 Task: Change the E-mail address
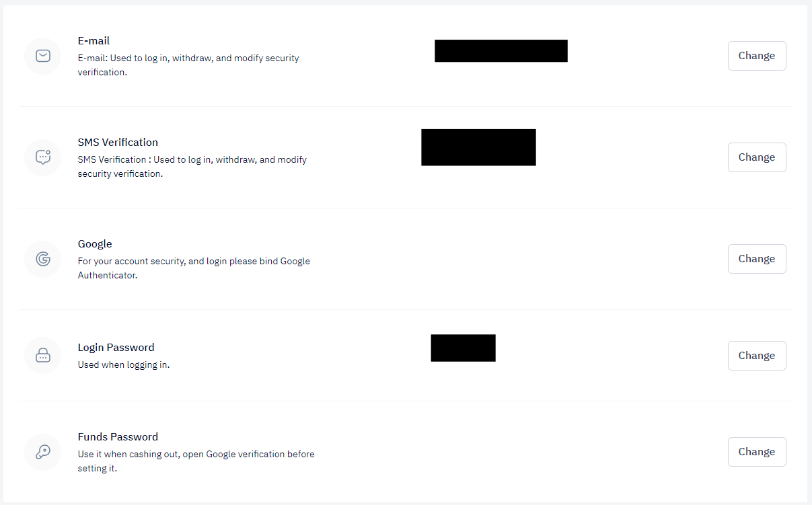(757, 56)
